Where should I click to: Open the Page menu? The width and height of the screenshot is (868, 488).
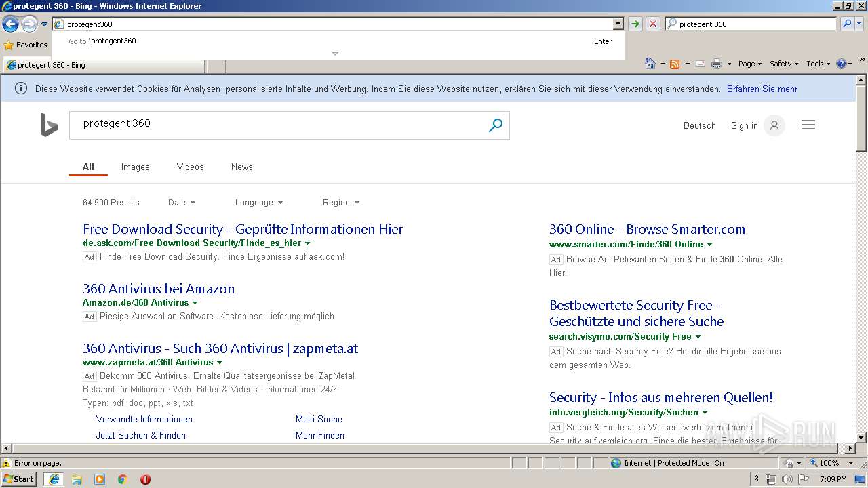[x=750, y=64]
